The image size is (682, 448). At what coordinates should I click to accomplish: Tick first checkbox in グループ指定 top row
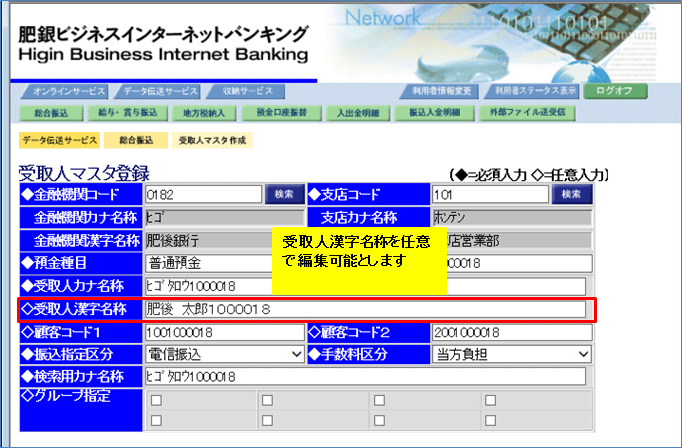pos(155,401)
